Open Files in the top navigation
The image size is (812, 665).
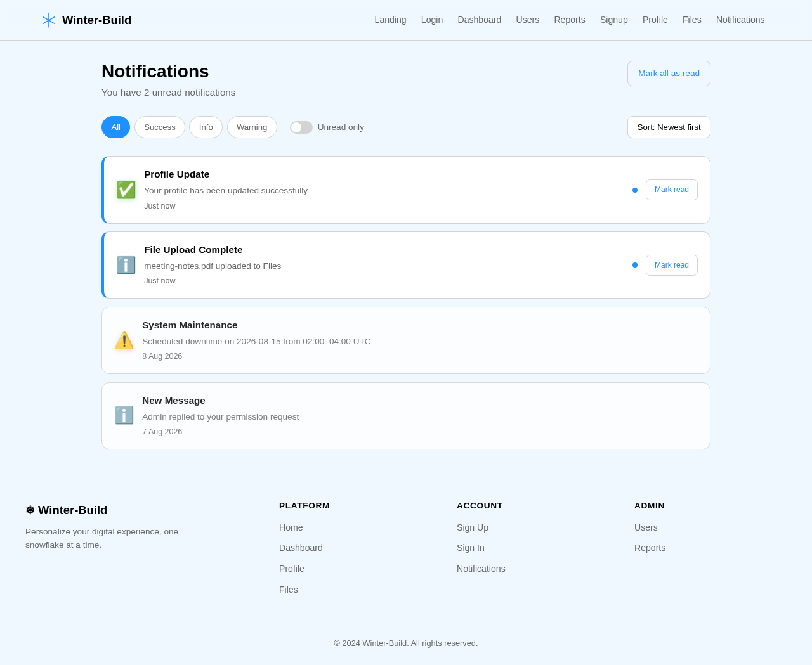[692, 20]
